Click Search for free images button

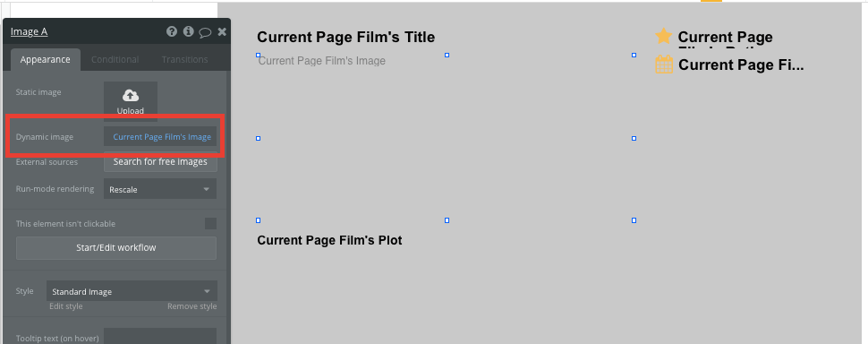(x=160, y=162)
